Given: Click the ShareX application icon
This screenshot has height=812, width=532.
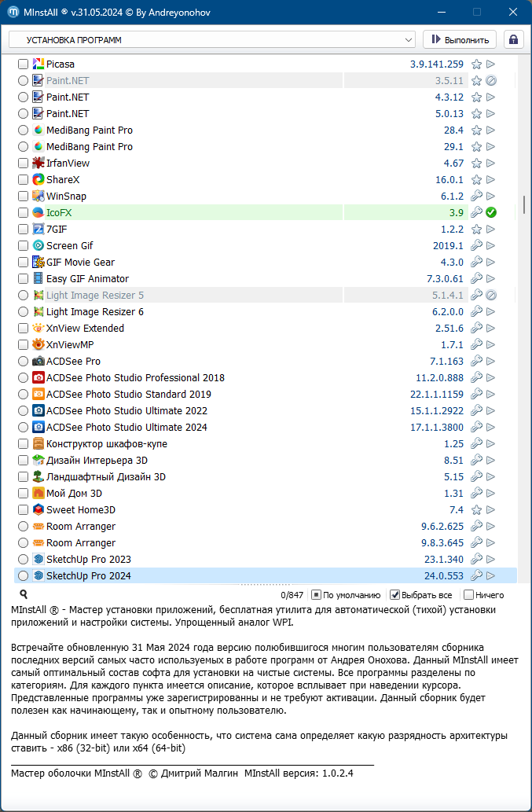Looking at the screenshot, I should click(39, 180).
